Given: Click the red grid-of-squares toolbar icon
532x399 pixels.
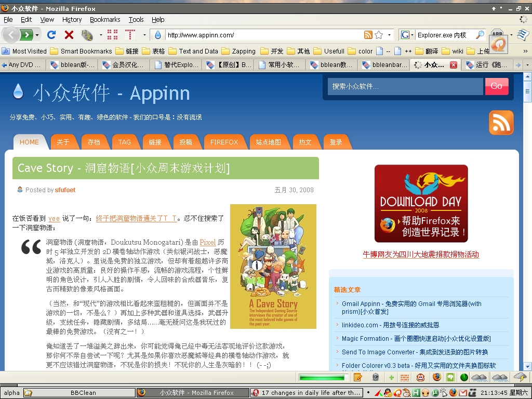Looking at the screenshot, I should coord(112,35).
